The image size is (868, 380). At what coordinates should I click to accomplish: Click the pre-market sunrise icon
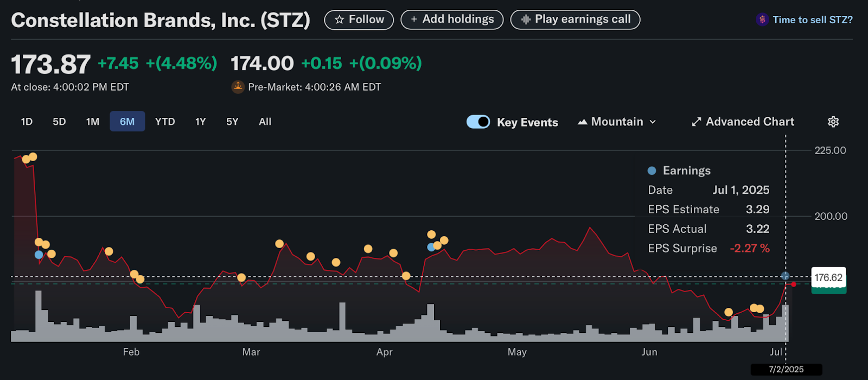click(238, 87)
